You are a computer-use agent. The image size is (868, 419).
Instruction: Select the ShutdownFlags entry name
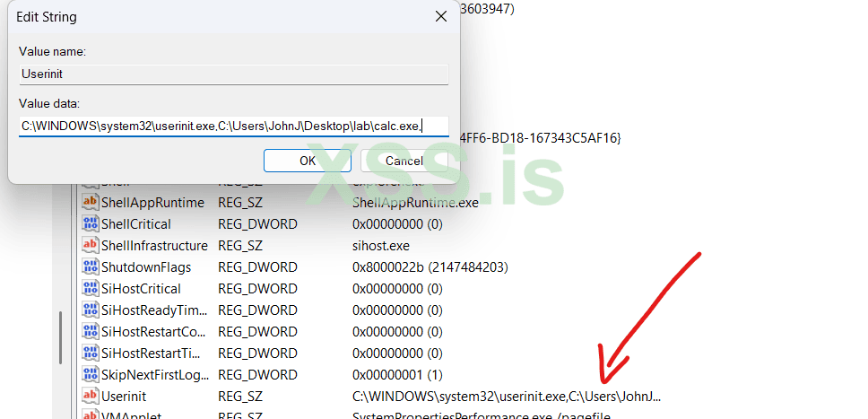(x=146, y=267)
